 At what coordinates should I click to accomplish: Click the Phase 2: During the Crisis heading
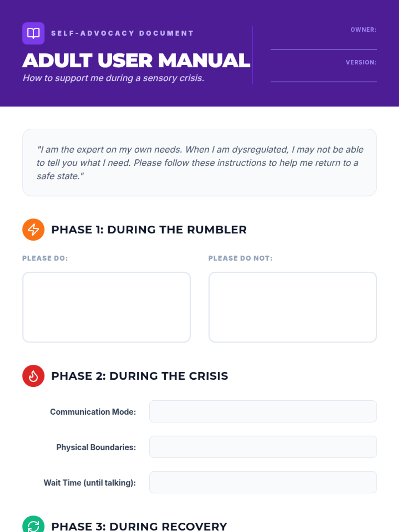coord(140,376)
